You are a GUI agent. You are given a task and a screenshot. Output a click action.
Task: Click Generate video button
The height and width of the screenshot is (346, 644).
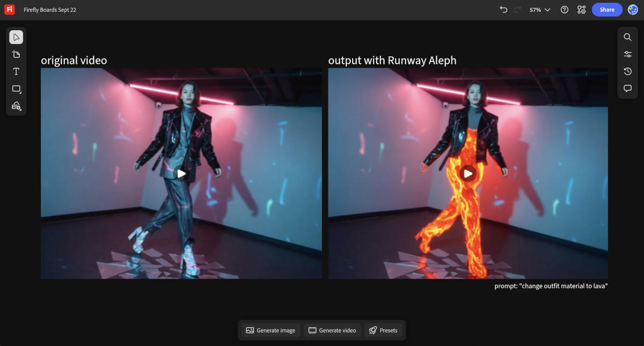332,330
